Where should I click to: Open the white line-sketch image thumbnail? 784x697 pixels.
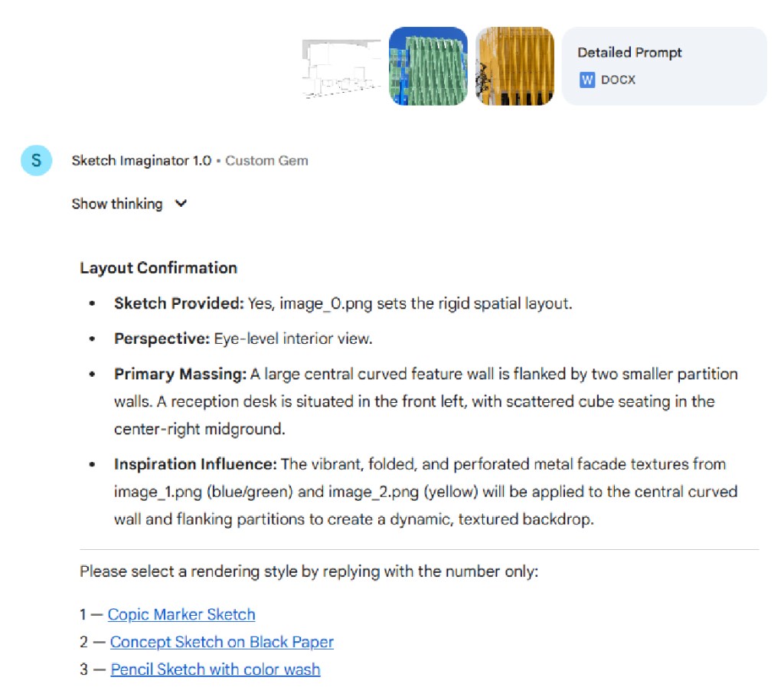pyautogui.click(x=341, y=67)
